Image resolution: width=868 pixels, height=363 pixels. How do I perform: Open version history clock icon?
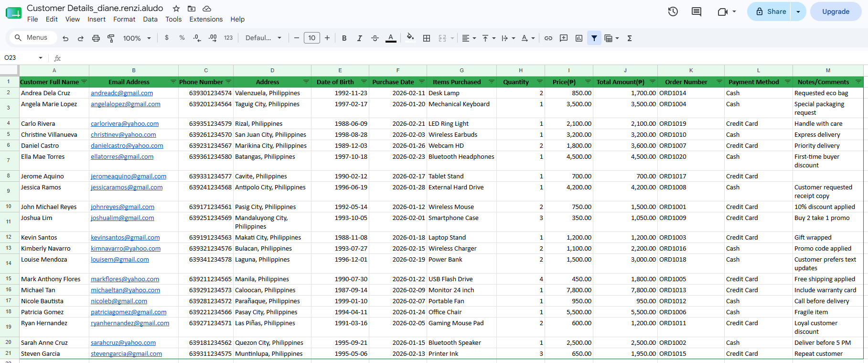pyautogui.click(x=673, y=11)
